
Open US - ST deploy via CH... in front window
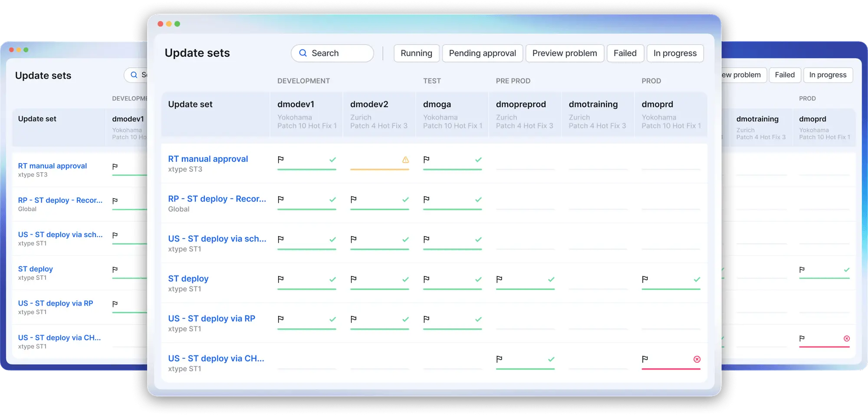(x=216, y=359)
